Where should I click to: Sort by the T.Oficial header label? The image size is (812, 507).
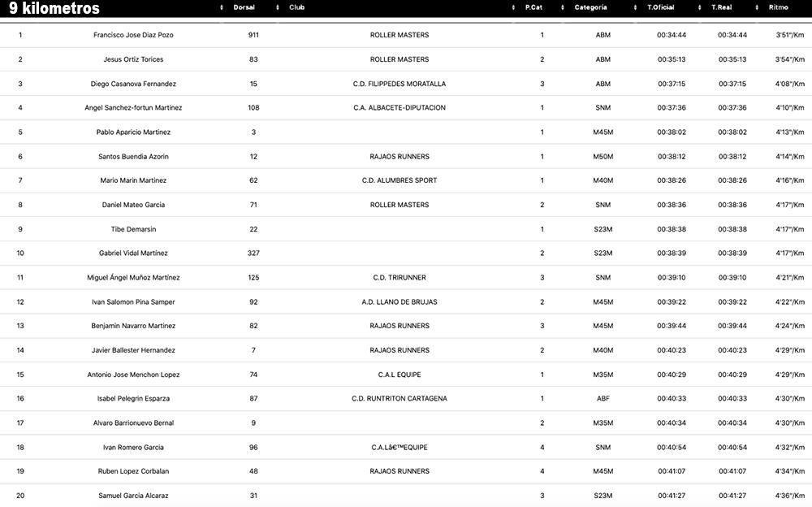[x=661, y=8]
